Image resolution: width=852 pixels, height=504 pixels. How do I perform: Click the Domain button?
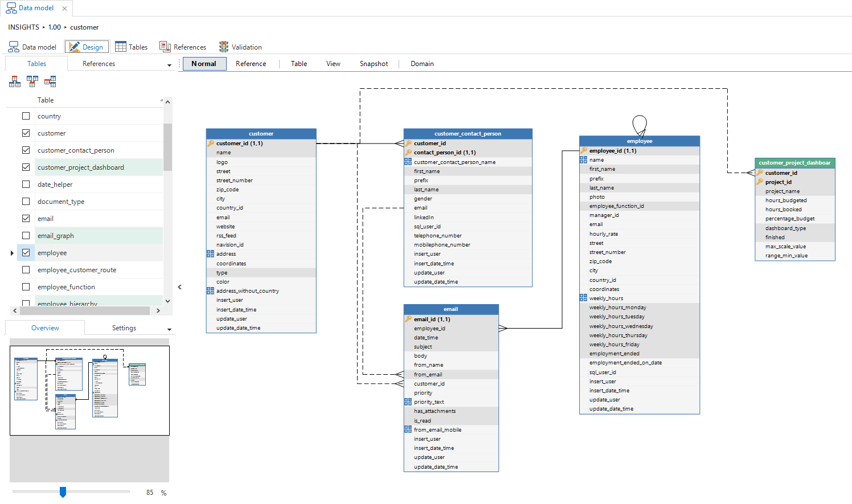coord(422,64)
